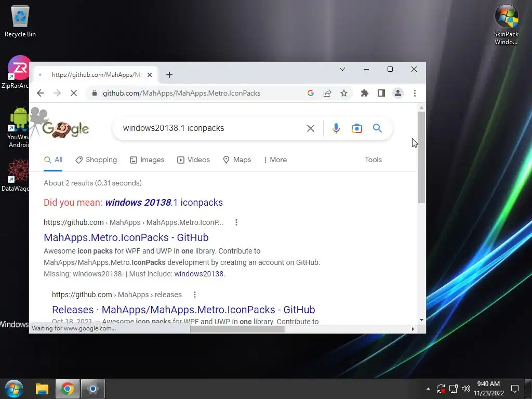The image size is (532, 399).
Task: Share this page icon in address bar
Action: (x=327, y=93)
